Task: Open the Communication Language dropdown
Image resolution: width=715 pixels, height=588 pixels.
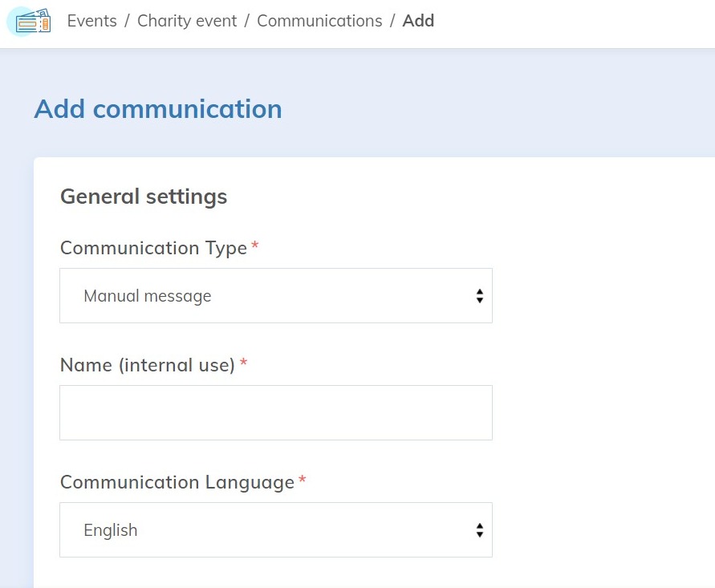Action: tap(276, 529)
